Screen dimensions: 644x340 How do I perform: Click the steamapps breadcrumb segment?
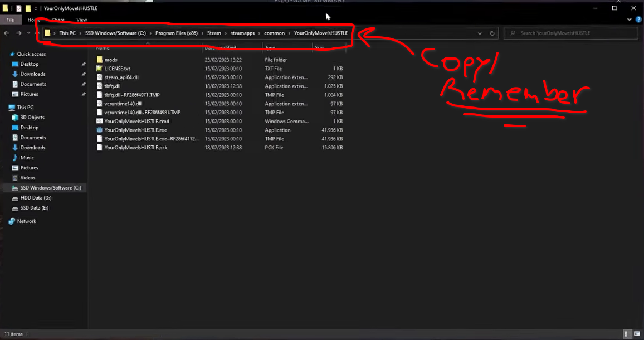click(x=242, y=33)
